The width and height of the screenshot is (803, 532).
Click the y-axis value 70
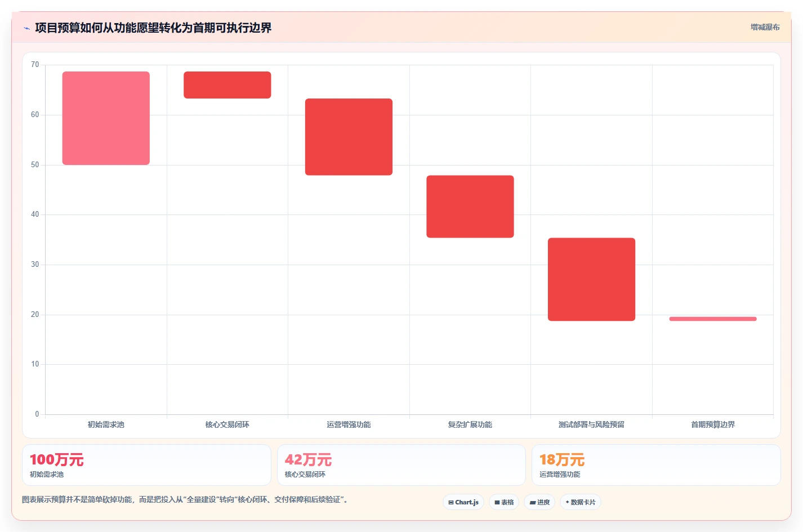tap(35, 65)
